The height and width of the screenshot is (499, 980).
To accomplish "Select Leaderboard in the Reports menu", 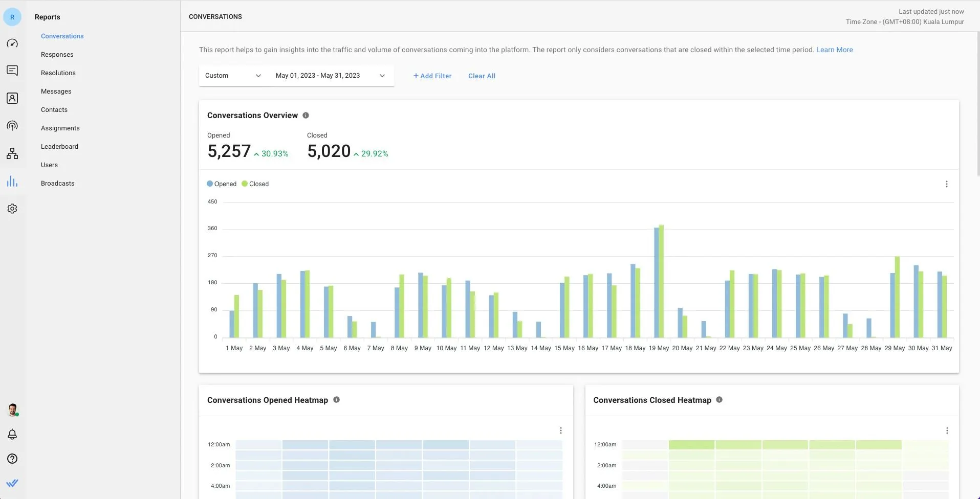I will (59, 147).
